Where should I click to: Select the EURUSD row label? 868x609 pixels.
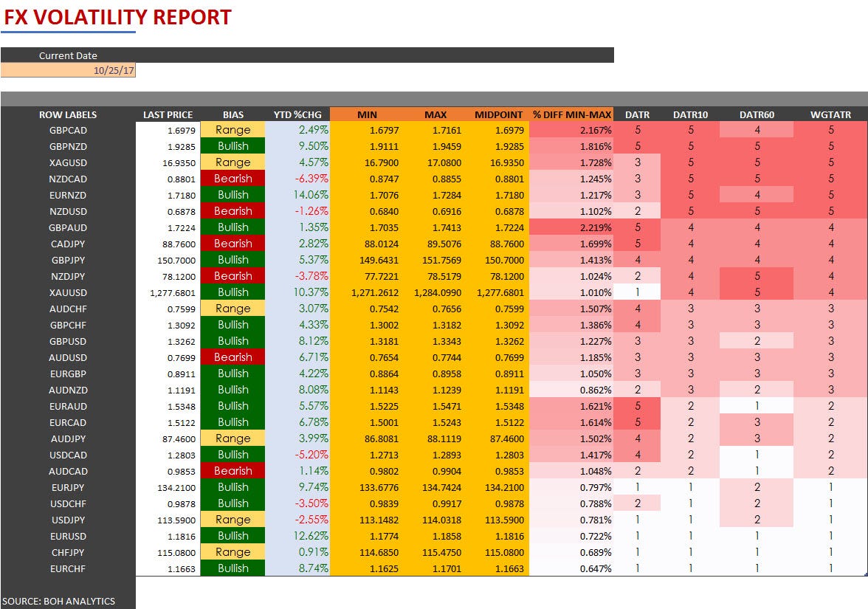[68, 537]
